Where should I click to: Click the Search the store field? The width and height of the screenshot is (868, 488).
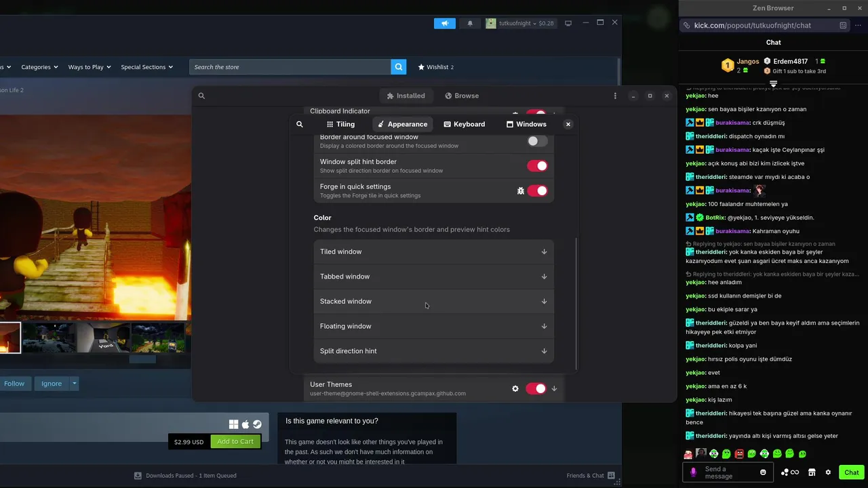point(290,67)
